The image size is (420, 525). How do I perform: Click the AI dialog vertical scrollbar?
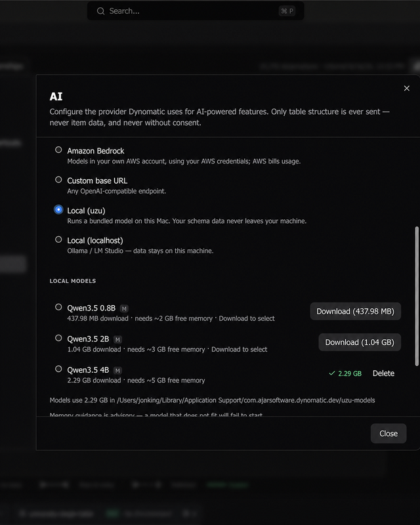click(x=417, y=297)
